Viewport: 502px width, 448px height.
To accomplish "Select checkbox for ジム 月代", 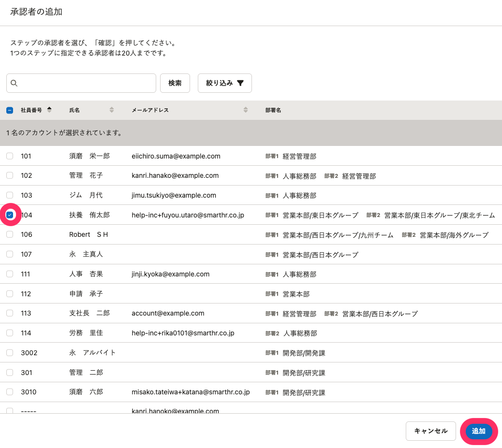I will 10,195.
